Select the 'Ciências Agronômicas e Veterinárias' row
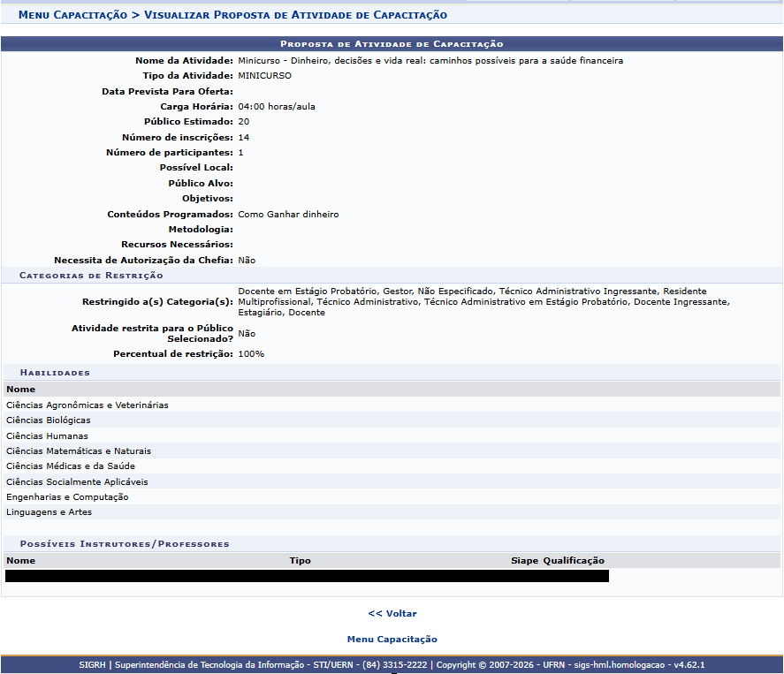Image resolution: width=784 pixels, height=674 pixels. point(392,405)
